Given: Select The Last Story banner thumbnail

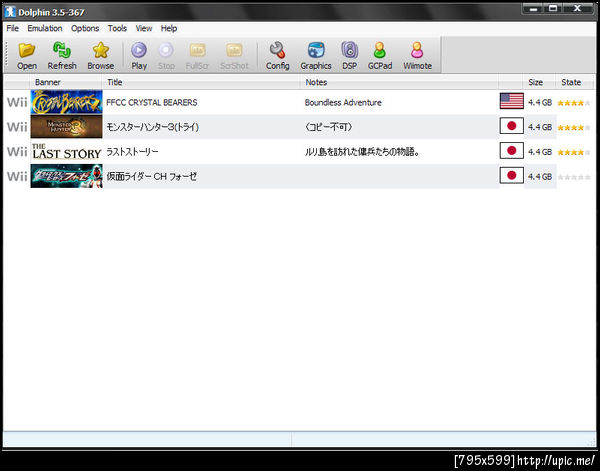Looking at the screenshot, I should click(67, 152).
